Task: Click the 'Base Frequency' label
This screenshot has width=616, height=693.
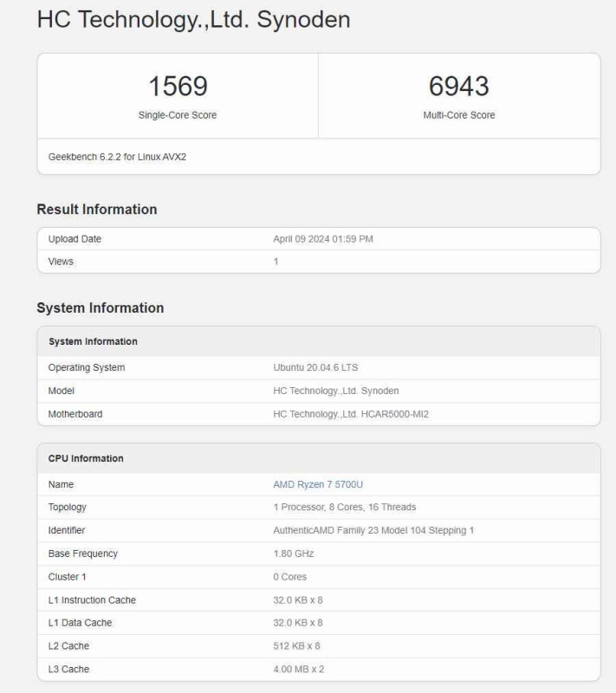Action: point(83,554)
